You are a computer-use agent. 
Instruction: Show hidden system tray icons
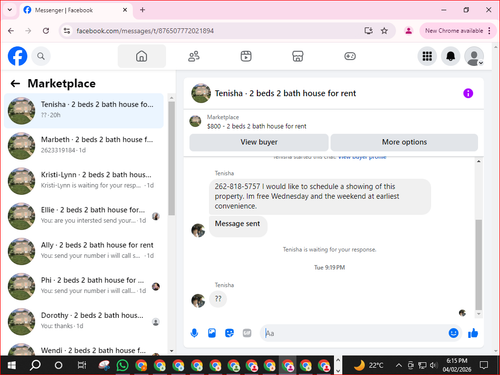tap(398, 365)
